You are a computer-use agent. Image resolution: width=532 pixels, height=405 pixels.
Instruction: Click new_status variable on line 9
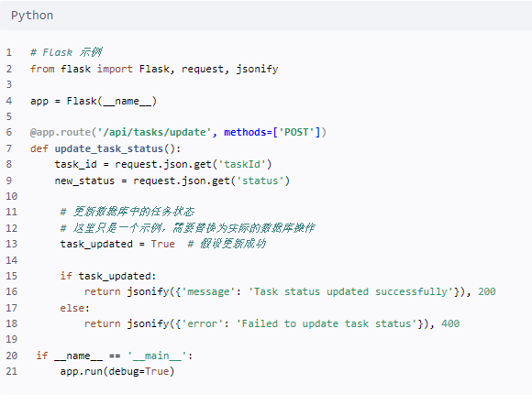pyautogui.click(x=84, y=181)
